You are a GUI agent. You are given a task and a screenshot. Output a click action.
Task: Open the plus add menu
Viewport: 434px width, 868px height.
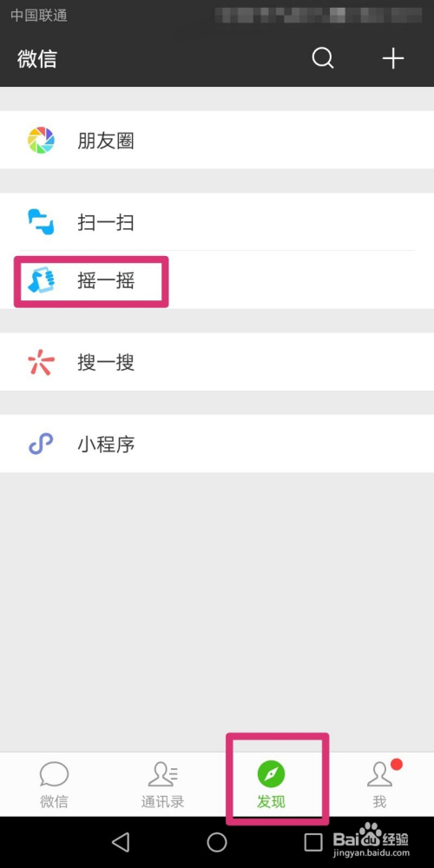[393, 58]
